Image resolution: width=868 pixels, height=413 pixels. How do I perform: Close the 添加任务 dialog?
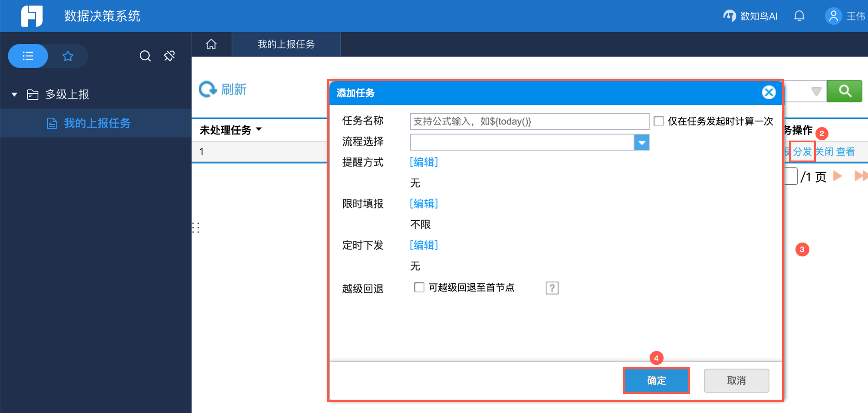pos(769,92)
